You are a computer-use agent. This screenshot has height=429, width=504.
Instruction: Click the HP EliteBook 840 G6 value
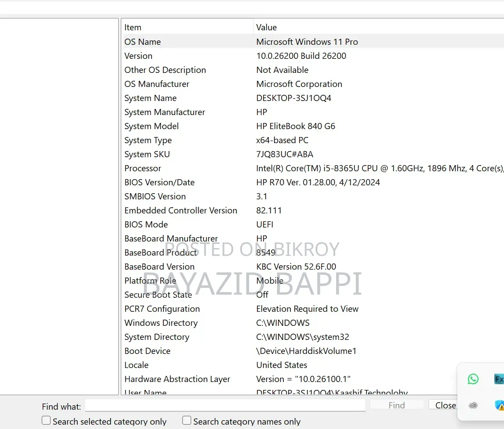tap(296, 126)
